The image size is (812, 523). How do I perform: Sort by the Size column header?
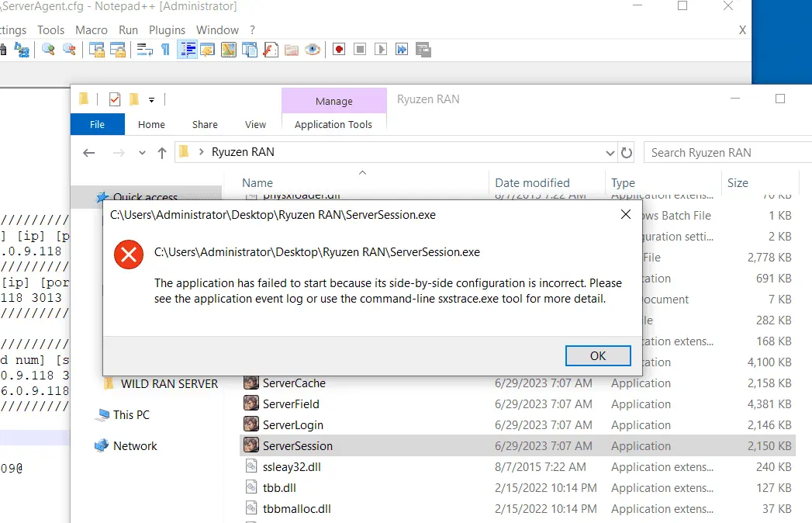tap(760, 182)
